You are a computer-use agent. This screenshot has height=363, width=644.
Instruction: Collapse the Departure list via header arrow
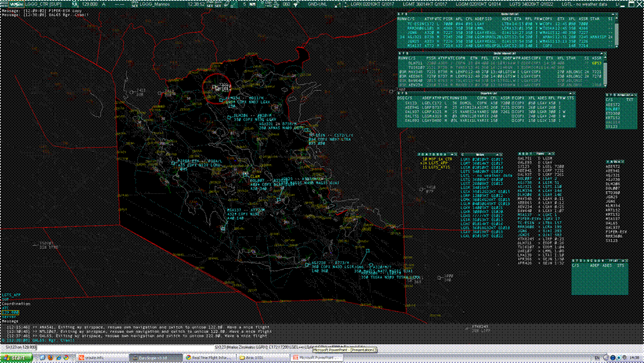click(x=571, y=94)
